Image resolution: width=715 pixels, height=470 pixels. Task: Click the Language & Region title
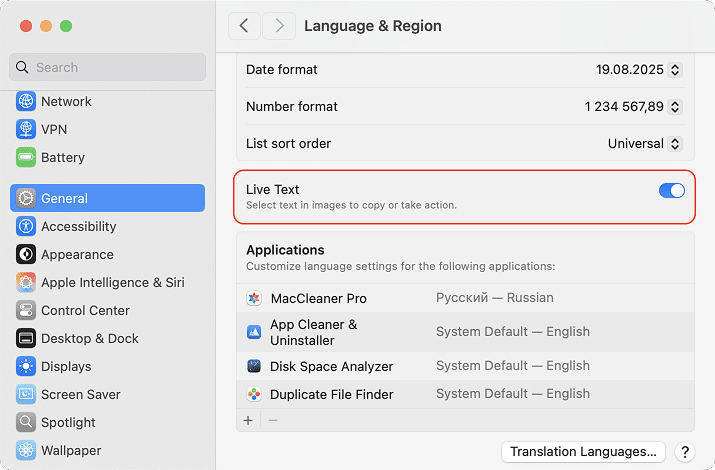click(x=373, y=26)
